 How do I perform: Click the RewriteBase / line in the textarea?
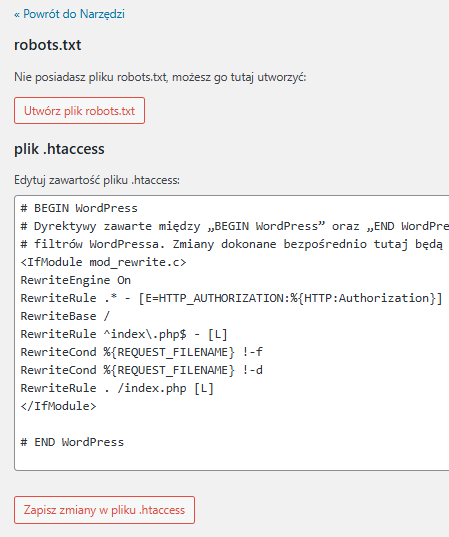[x=65, y=316]
